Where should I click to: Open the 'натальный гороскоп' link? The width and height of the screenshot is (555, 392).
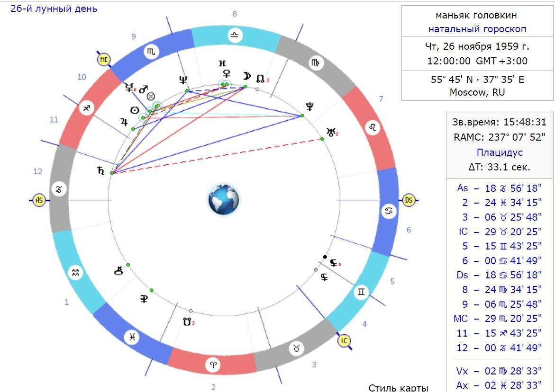pos(477,29)
